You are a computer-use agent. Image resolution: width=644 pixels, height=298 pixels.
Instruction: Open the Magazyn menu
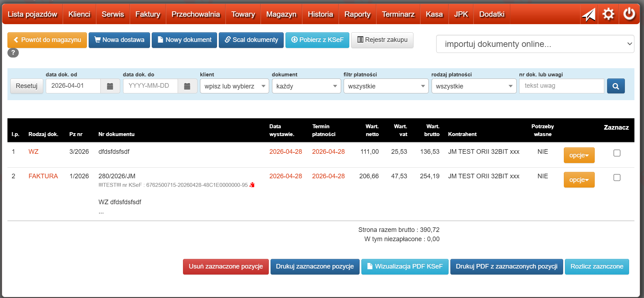(x=281, y=14)
